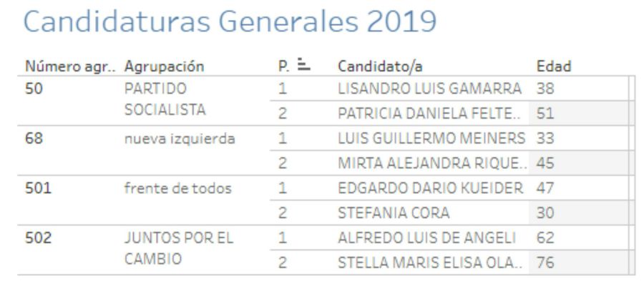Click the LUIS GUILLERMO MEINERS candidate
Screen dimensions: 644x286
pos(431,138)
